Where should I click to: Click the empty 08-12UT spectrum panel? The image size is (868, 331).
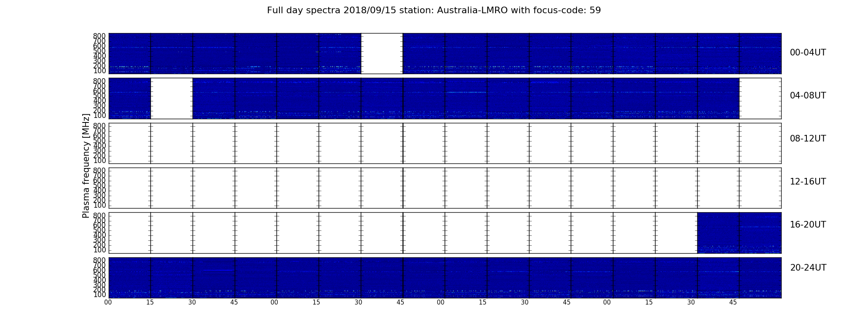pyautogui.click(x=445, y=143)
